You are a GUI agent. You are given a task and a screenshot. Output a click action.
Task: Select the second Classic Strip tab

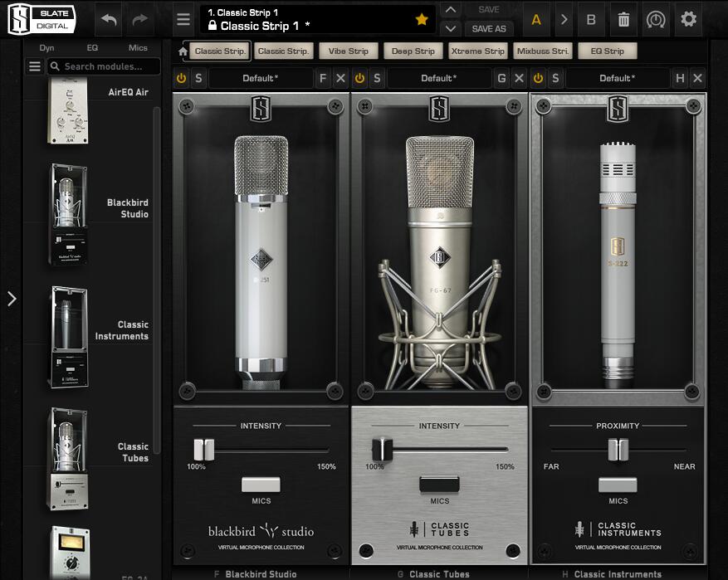point(283,51)
